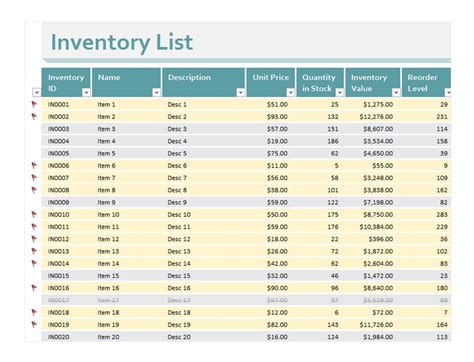Open the Inventory ID filter dropdown

(x=86, y=92)
